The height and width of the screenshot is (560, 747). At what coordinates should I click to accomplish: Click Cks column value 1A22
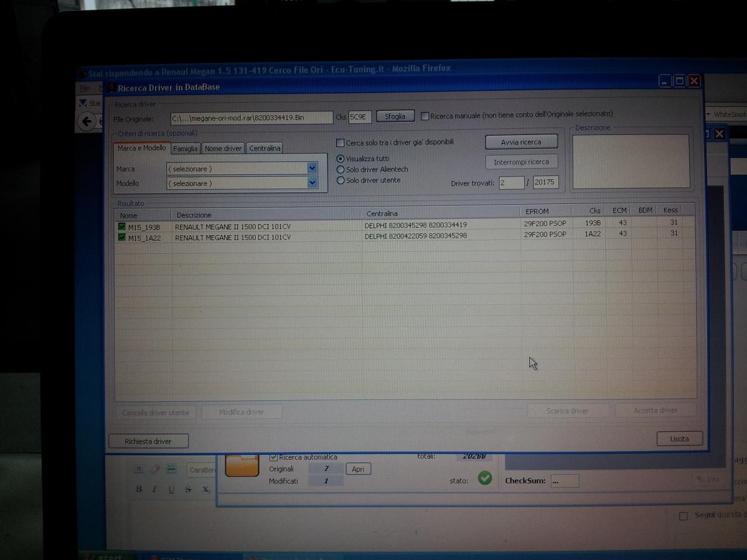click(593, 234)
